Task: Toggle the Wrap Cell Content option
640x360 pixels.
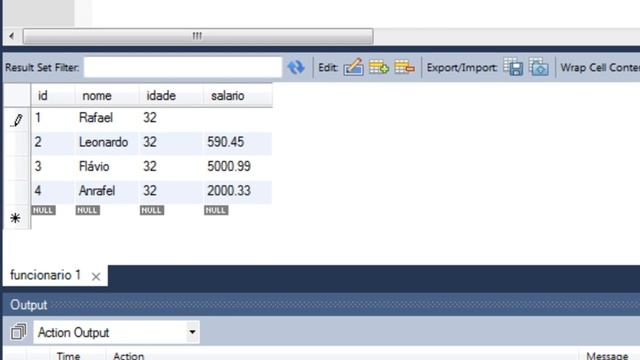Action: (600, 67)
